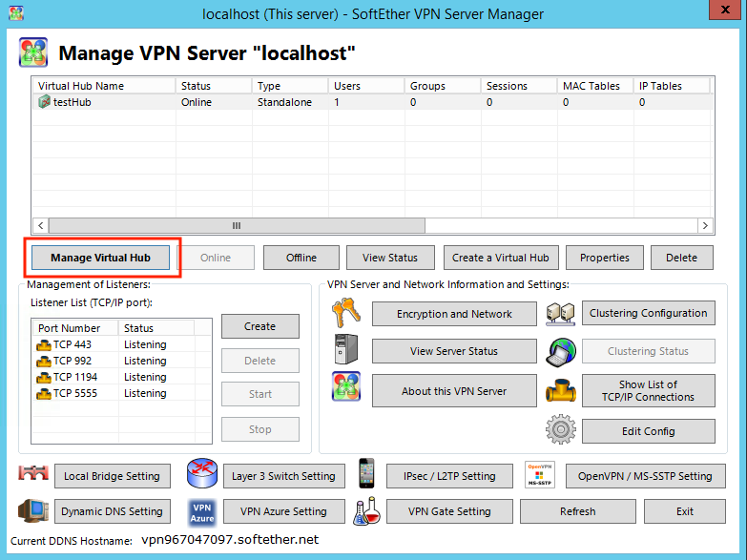Sort by MAC Tables column header
747x560 pixels.
pyautogui.click(x=595, y=86)
